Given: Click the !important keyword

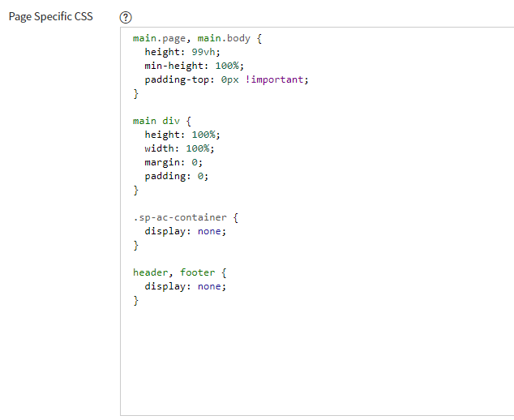Looking at the screenshot, I should coord(274,79).
